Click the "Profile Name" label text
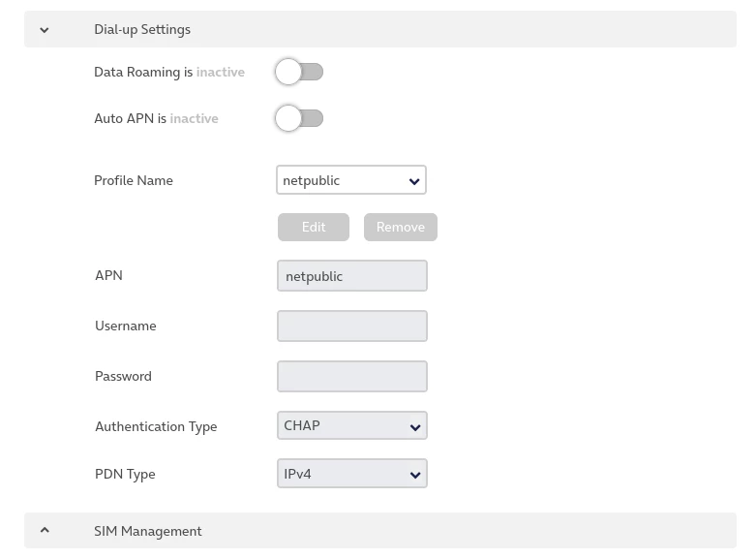The height and width of the screenshot is (559, 756). point(134,180)
